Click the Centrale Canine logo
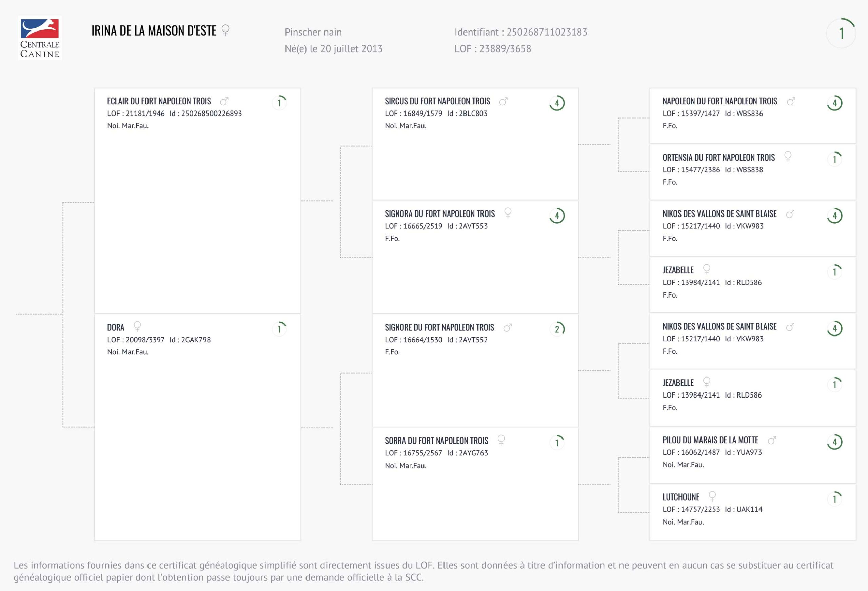Screen dimensions: 868x591 [x=40, y=38]
